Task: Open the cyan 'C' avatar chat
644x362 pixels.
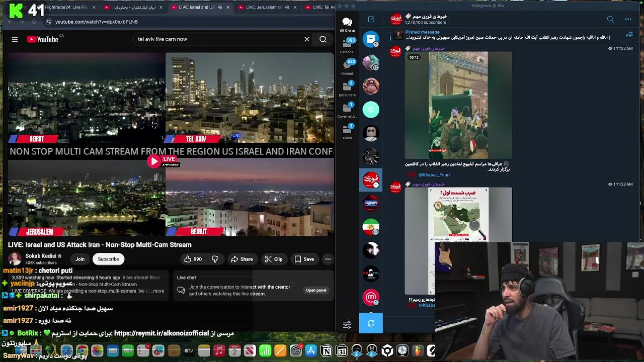Action: [x=371, y=110]
